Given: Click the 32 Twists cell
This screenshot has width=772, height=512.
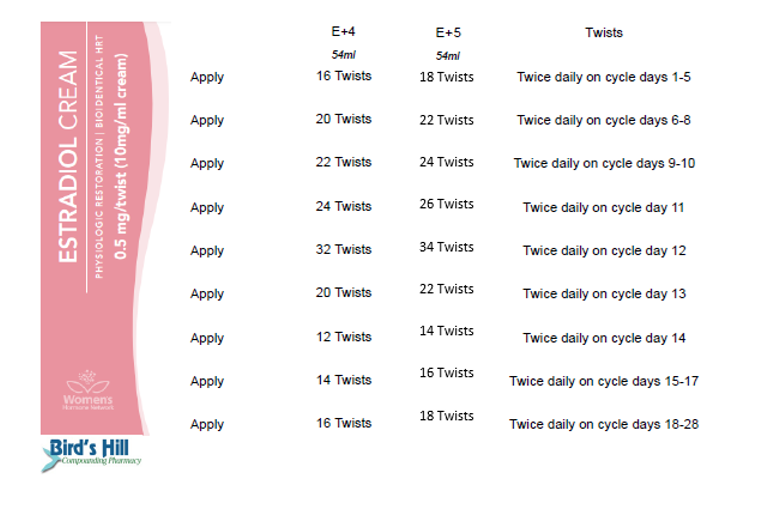Looking at the screenshot, I should click(344, 249).
